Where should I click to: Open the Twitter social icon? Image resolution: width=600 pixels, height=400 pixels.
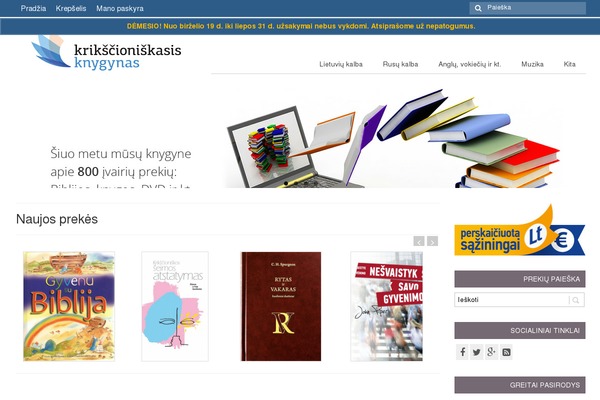[x=476, y=352]
